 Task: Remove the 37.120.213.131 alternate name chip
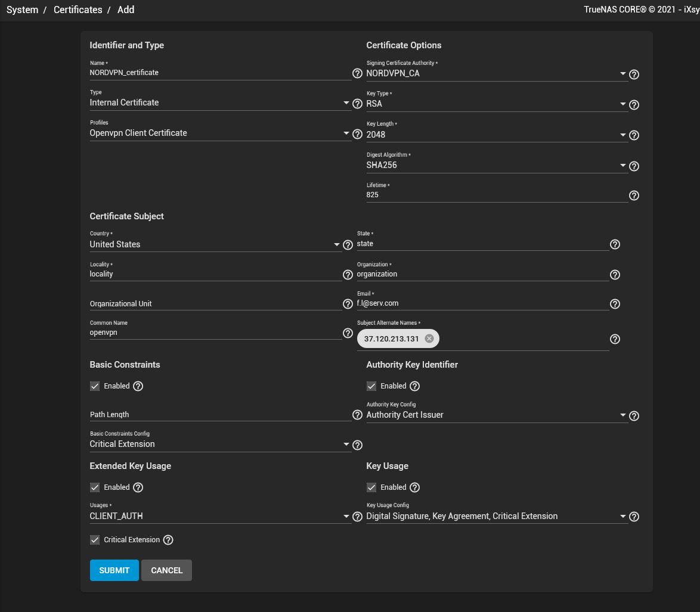click(429, 338)
